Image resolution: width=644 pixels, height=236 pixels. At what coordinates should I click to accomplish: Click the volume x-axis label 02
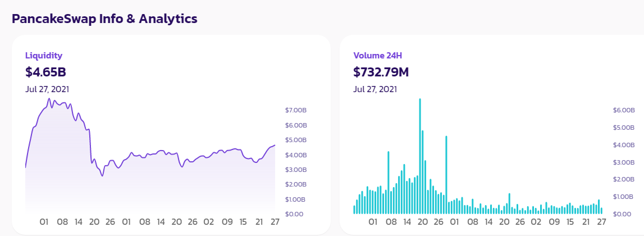pyautogui.click(x=536, y=222)
